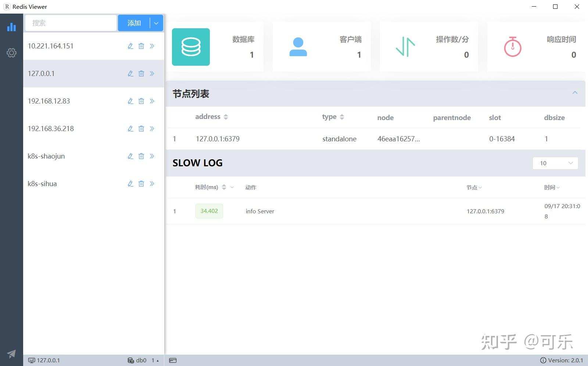This screenshot has width=588, height=366.
Task: Click the 0-16384 slot cell
Action: [x=502, y=139]
